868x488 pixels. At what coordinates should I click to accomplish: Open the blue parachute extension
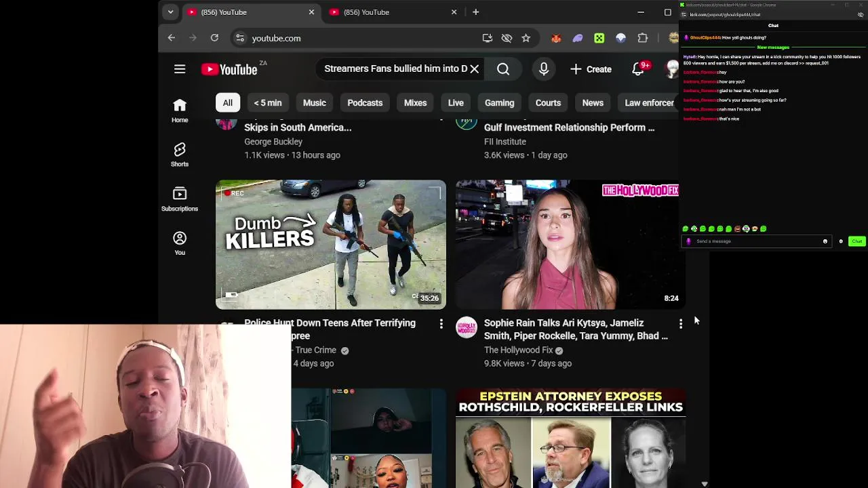[x=621, y=39]
